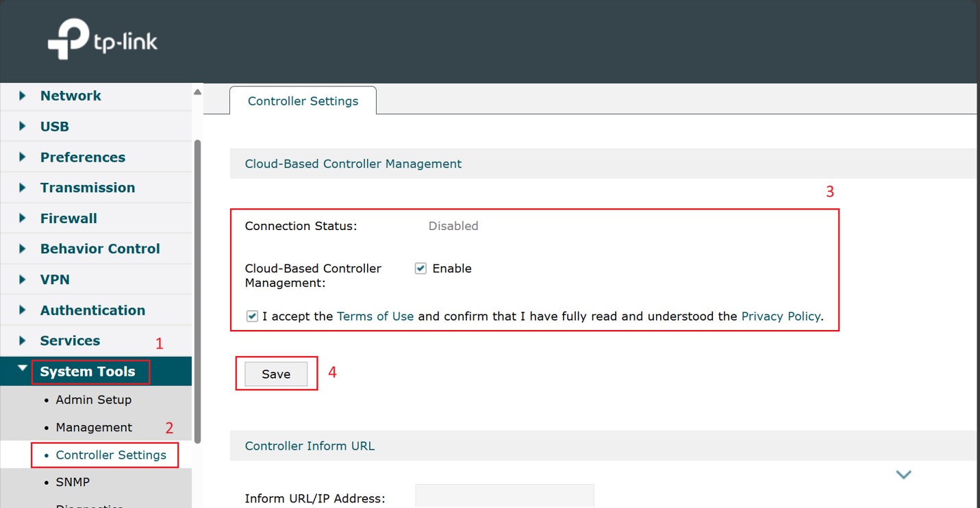The width and height of the screenshot is (980, 508).
Task: Collapse the System Tools arrow
Action: pos(23,369)
